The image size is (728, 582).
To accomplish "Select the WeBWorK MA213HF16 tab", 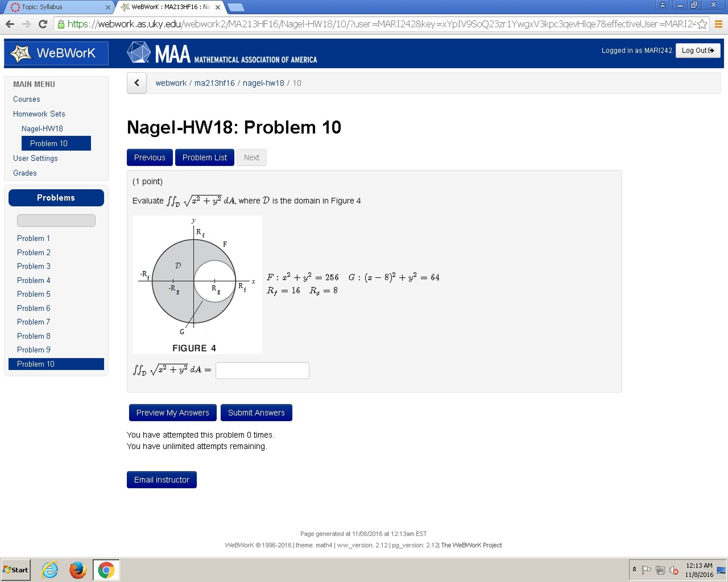I will pos(171,7).
